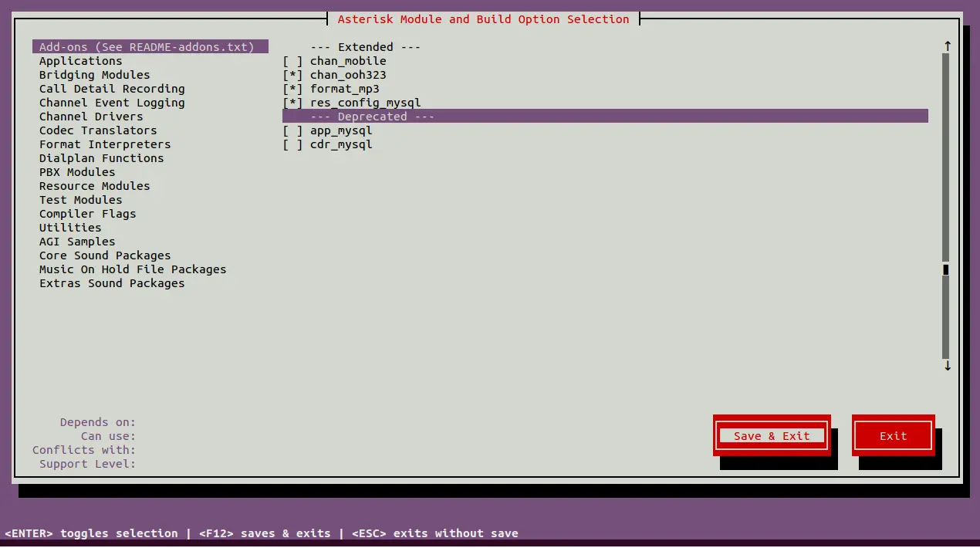
Task: Enable the app_mysql deprecated module
Action: click(x=292, y=130)
